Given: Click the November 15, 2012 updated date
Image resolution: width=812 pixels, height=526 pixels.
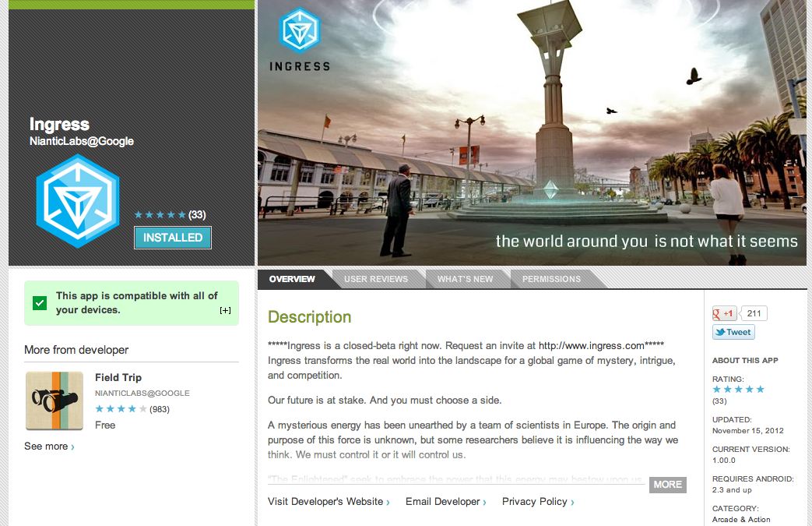Looking at the screenshot, I should point(748,431).
